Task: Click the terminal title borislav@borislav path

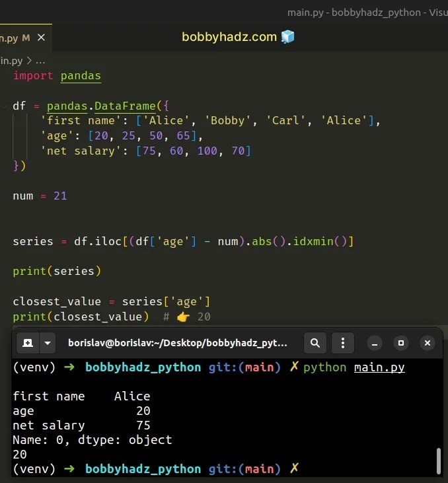Action: point(178,343)
